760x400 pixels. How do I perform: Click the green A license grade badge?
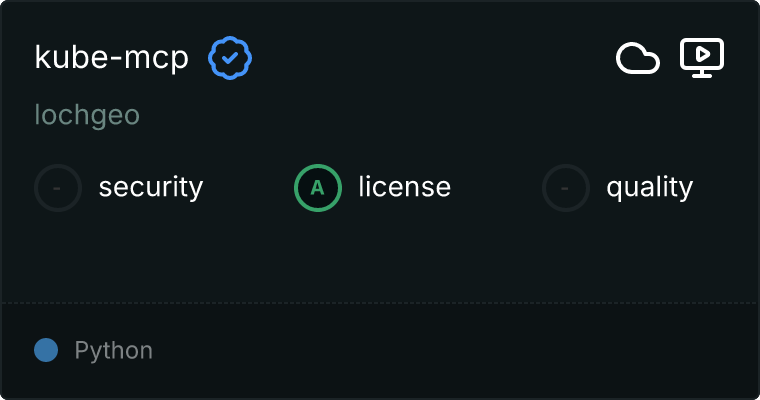[x=318, y=187]
